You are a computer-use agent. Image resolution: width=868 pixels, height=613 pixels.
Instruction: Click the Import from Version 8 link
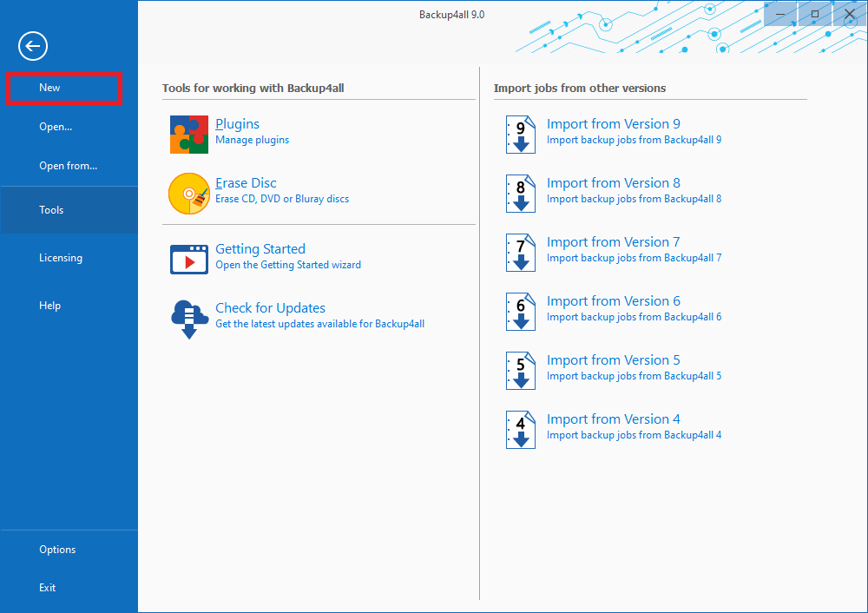(614, 182)
